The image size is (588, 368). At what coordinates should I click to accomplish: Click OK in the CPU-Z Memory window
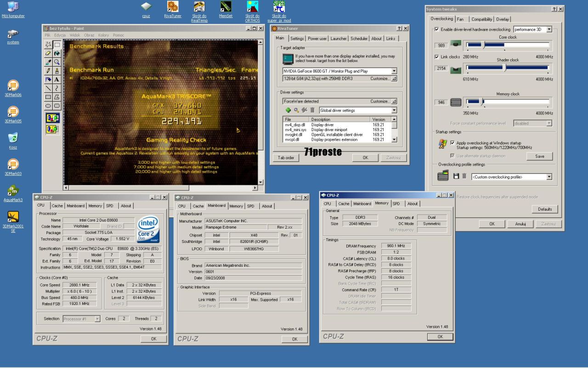click(440, 337)
